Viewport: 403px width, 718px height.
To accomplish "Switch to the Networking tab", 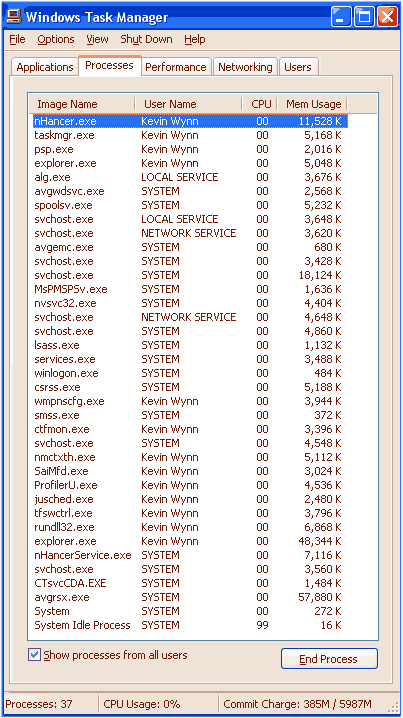I will [245, 67].
